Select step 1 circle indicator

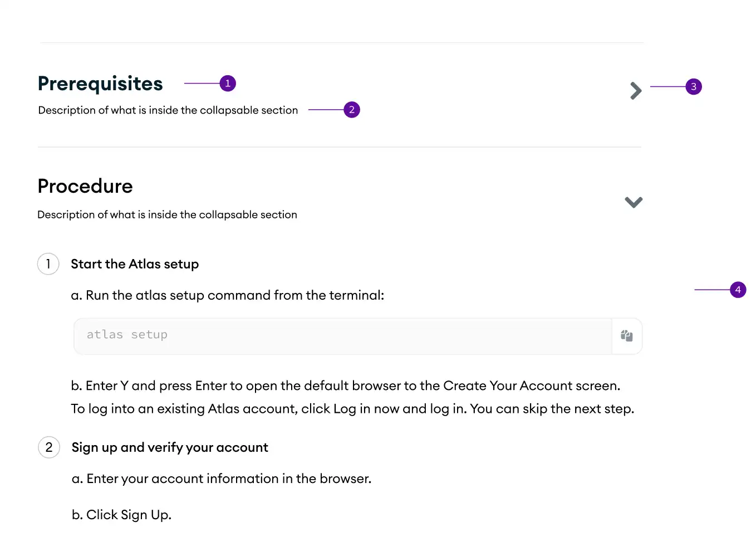[48, 264]
